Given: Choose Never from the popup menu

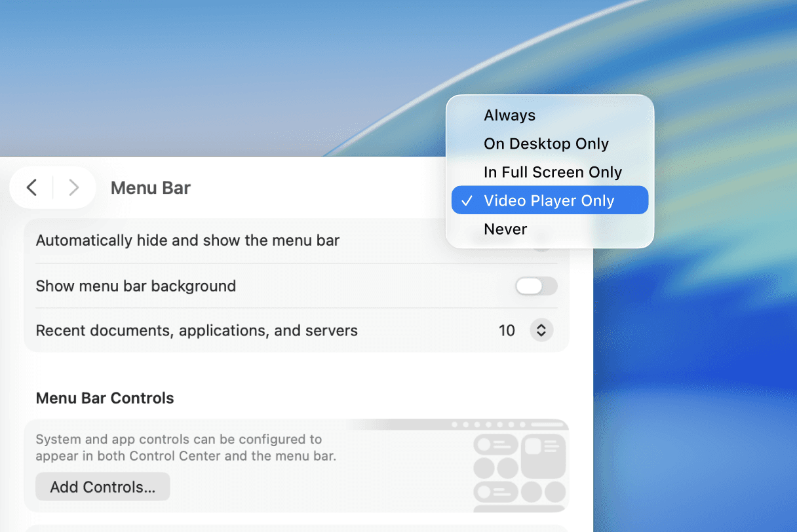Looking at the screenshot, I should [x=549, y=229].
